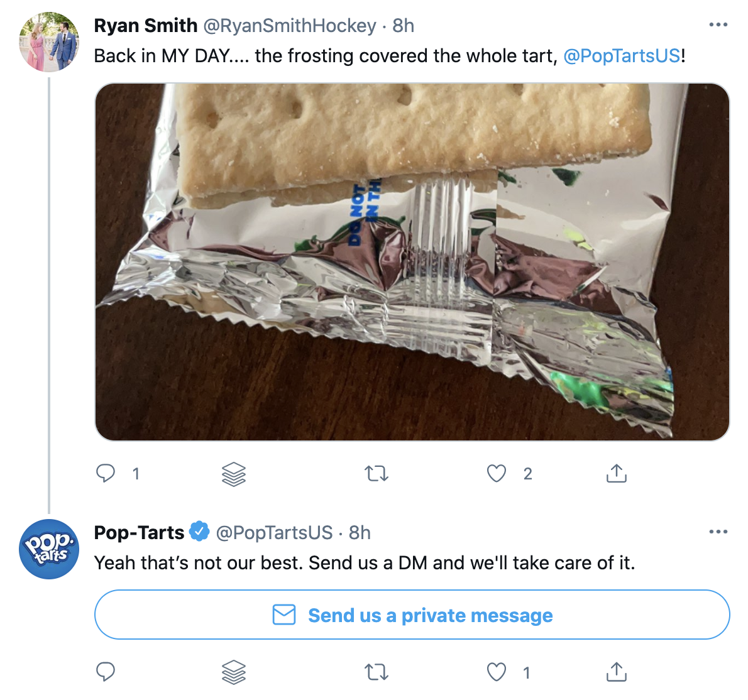Screen dimensions: 748x700
Task: Like Ryan Smith's tweet
Action: coord(497,474)
